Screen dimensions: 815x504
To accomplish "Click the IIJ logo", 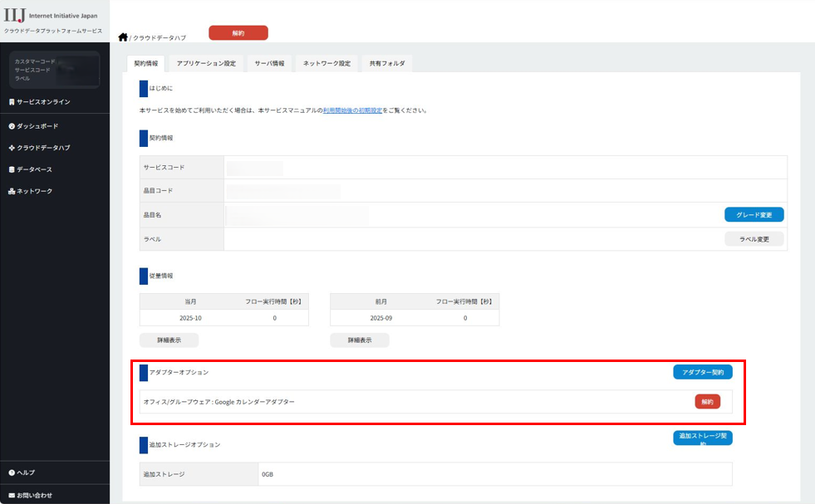I will click(15, 15).
